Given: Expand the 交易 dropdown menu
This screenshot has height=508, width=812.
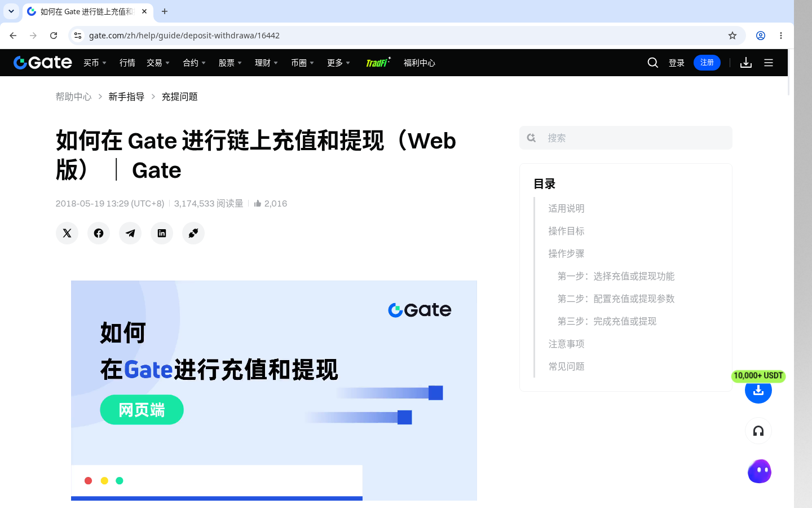Looking at the screenshot, I should [x=158, y=63].
